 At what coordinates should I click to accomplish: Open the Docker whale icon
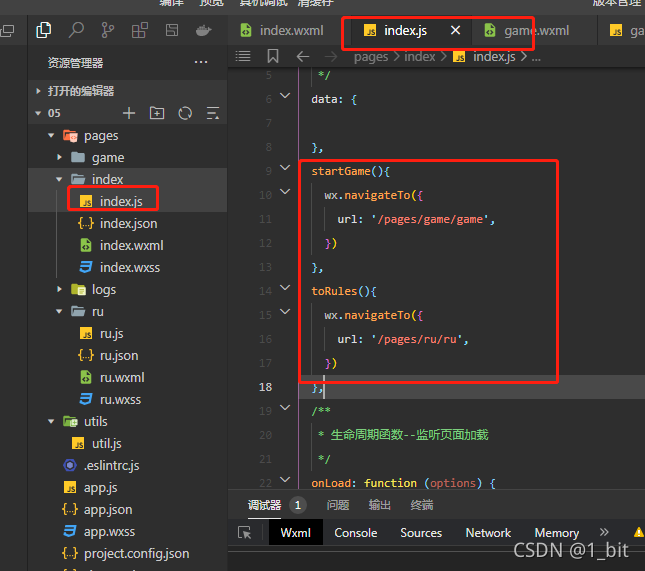point(203,30)
